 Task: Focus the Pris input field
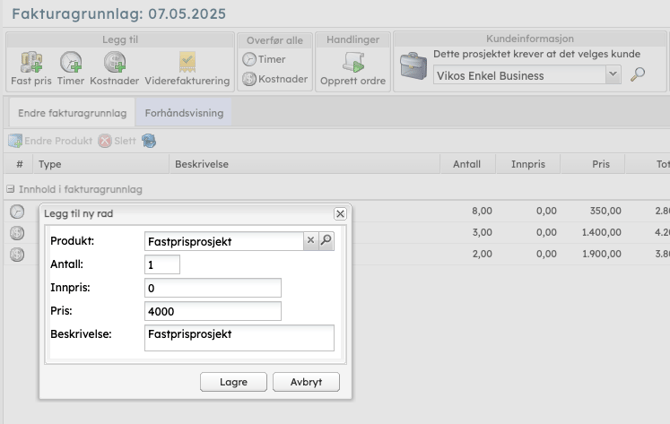pyautogui.click(x=213, y=312)
